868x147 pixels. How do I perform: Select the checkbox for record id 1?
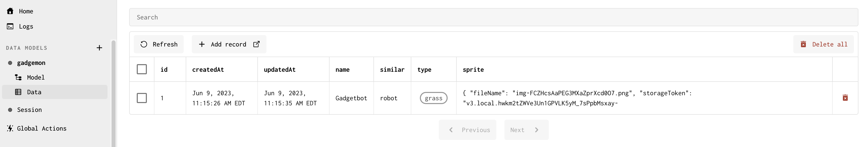[142, 98]
